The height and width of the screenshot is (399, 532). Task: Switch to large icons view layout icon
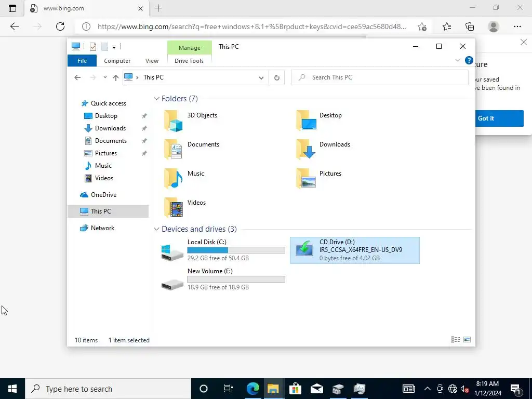(x=467, y=340)
